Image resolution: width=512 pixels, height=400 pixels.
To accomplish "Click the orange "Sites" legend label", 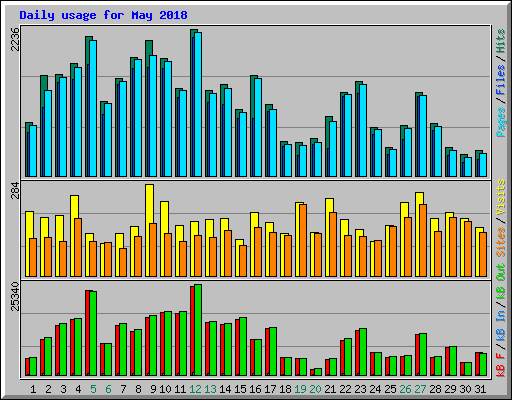I will [x=501, y=242].
